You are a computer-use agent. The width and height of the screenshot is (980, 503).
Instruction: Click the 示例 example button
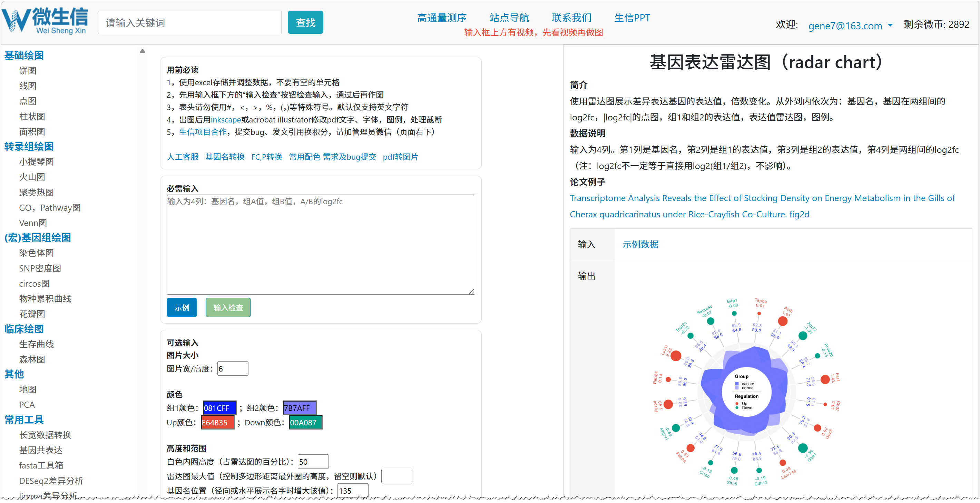click(182, 307)
